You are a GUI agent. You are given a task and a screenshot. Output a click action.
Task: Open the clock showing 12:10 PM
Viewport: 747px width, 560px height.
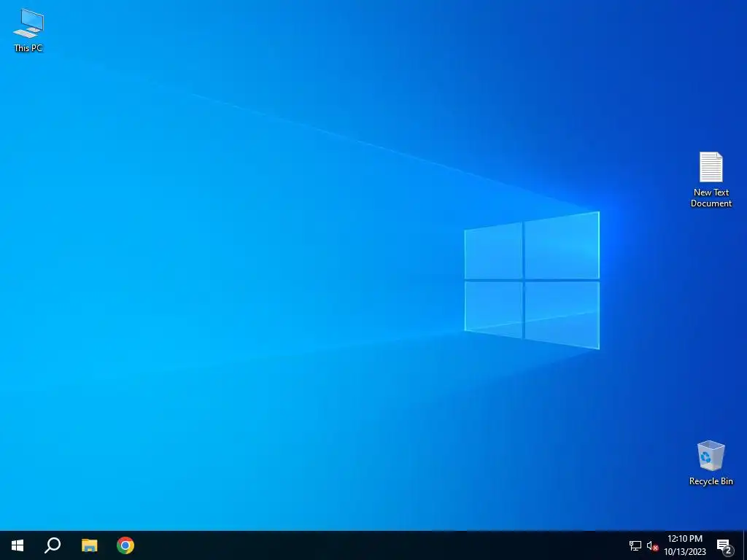(x=684, y=545)
